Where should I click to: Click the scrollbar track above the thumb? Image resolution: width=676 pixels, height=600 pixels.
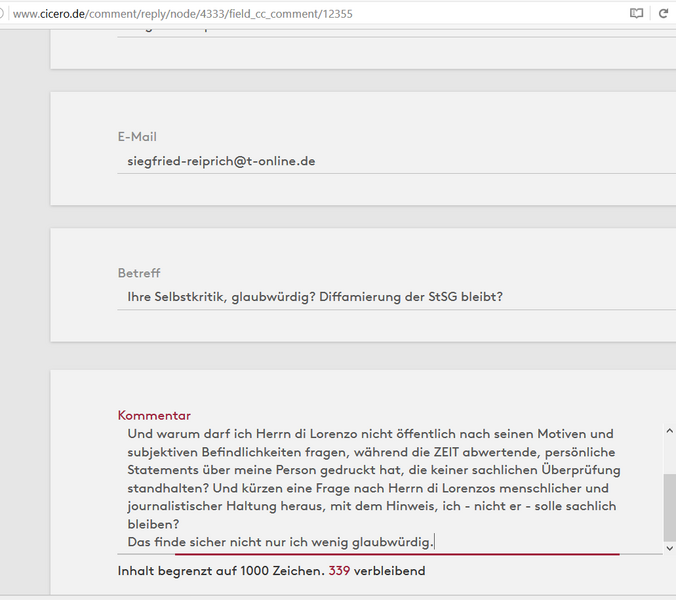(669, 455)
